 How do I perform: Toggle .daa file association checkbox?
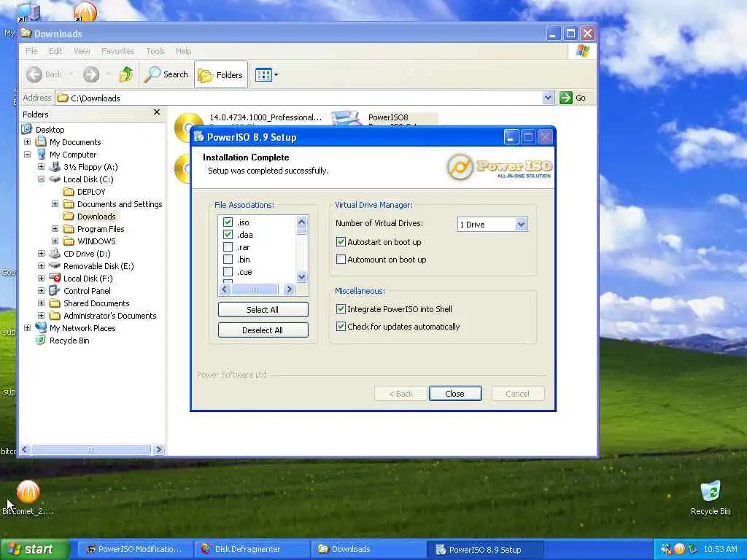point(228,235)
